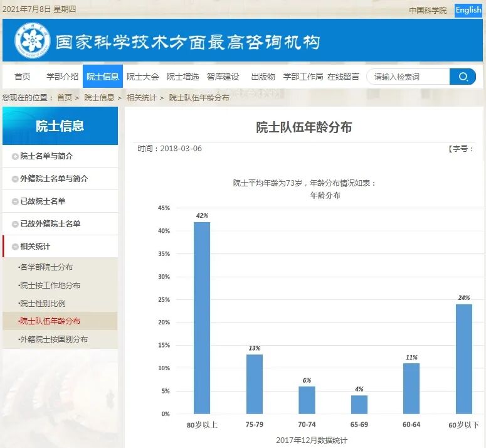The width and height of the screenshot is (486, 448).
Task: Click the 字号 font size label
Action: 460,149
